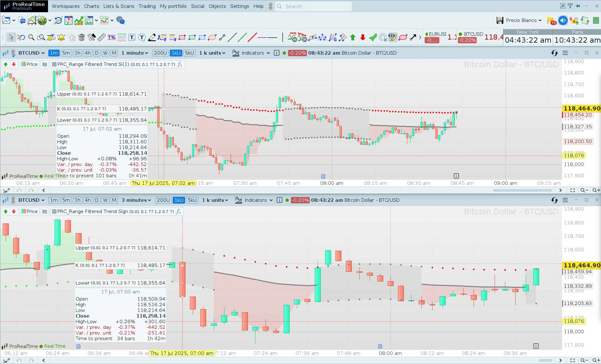Select the red rectangle drawing tool
601x364 pixels.
coord(182,38)
